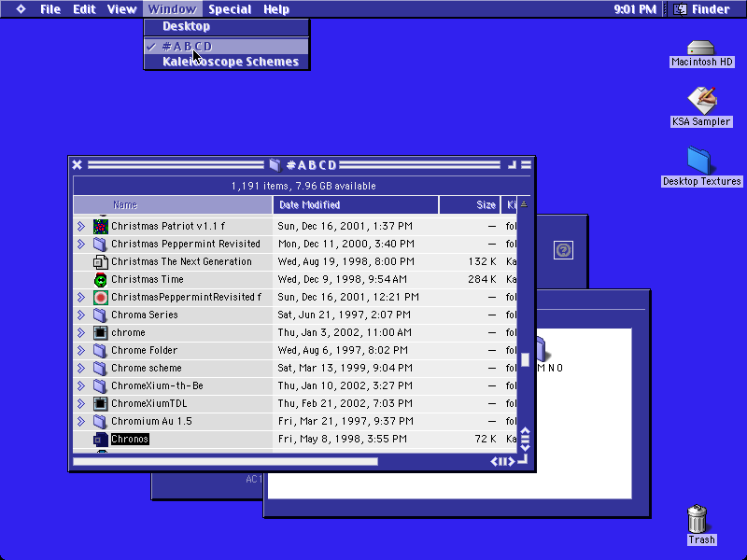Expand the Christmas Peppermint Revisited folder

(81, 244)
